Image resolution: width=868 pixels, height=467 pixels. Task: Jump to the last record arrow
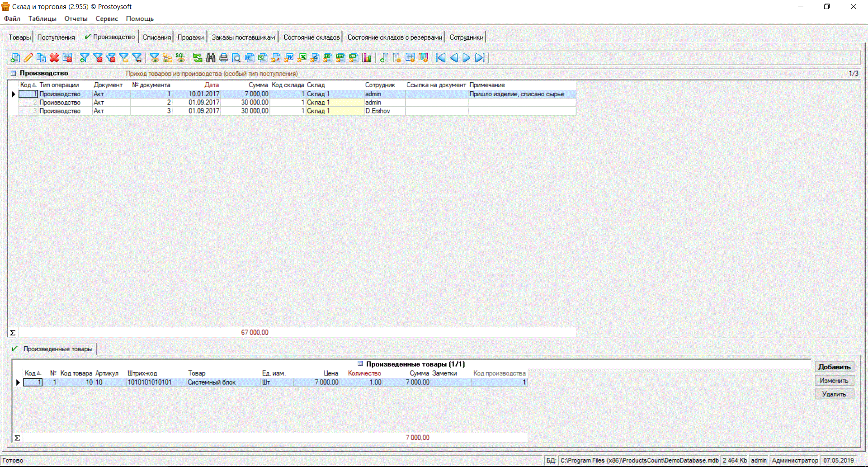[480, 58]
